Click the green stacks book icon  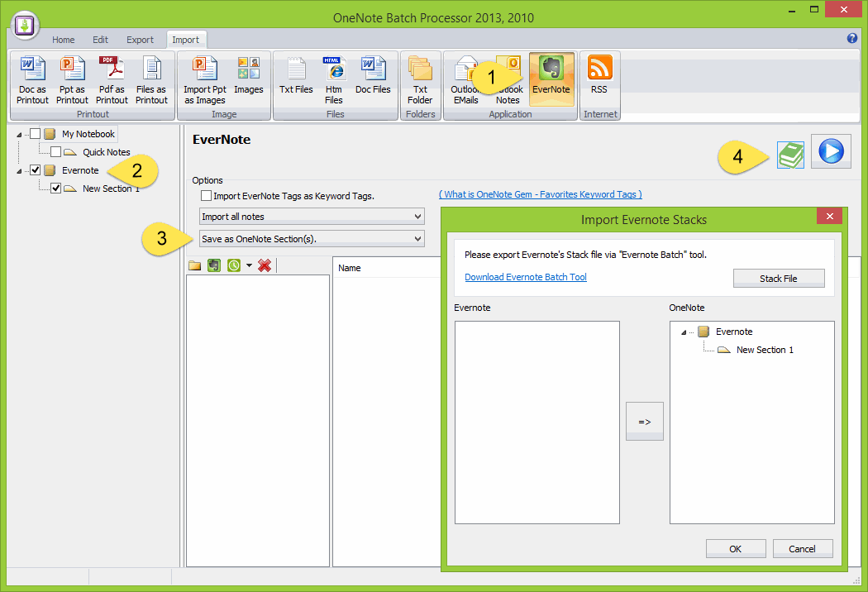790,155
